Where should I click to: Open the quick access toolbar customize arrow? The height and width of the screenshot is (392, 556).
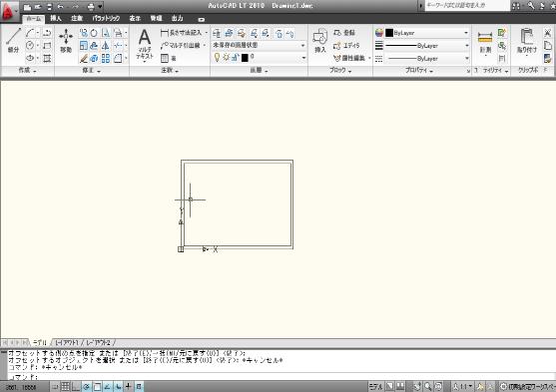click(101, 6)
